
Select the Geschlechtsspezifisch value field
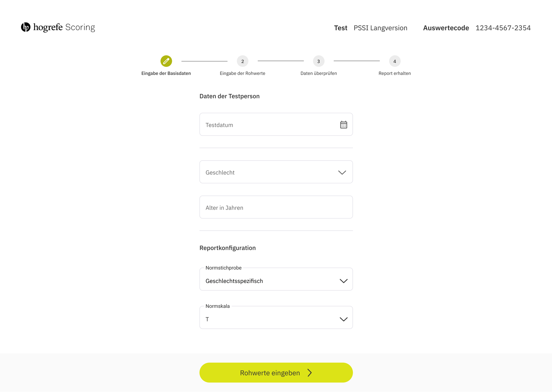tap(276, 279)
